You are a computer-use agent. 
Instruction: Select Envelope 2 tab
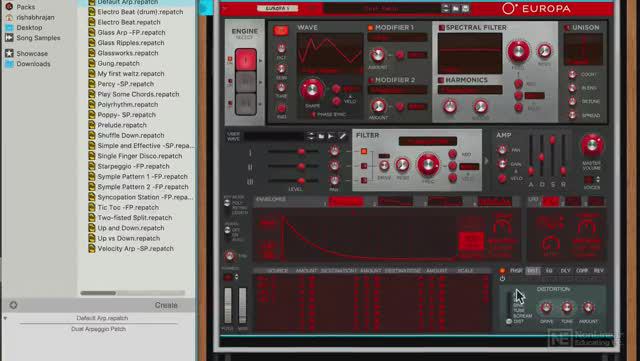pyautogui.click(x=395, y=201)
